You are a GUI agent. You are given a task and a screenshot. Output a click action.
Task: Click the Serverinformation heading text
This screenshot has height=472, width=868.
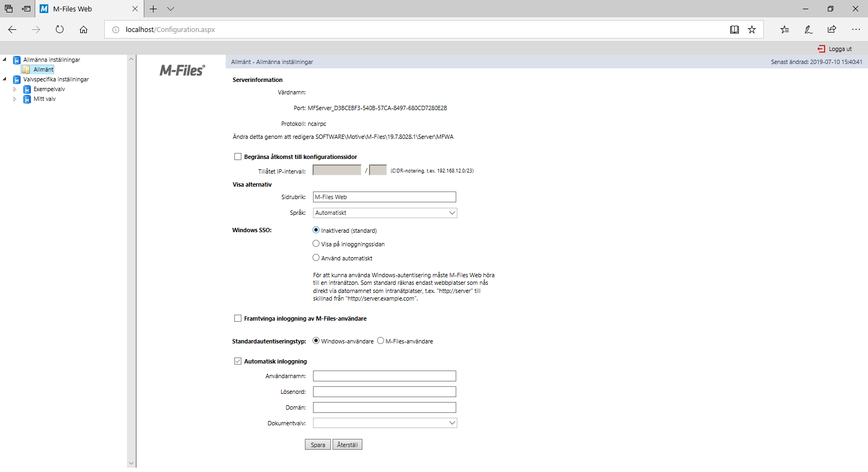click(258, 80)
